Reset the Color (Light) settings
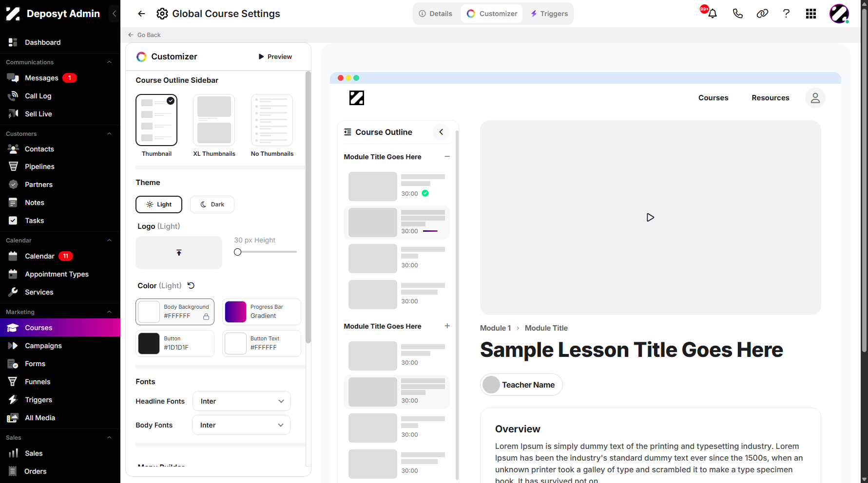This screenshot has height=483, width=868. click(191, 285)
